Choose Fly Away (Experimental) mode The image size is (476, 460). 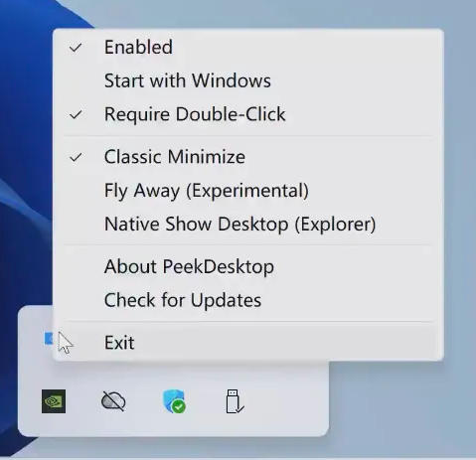click(248, 191)
